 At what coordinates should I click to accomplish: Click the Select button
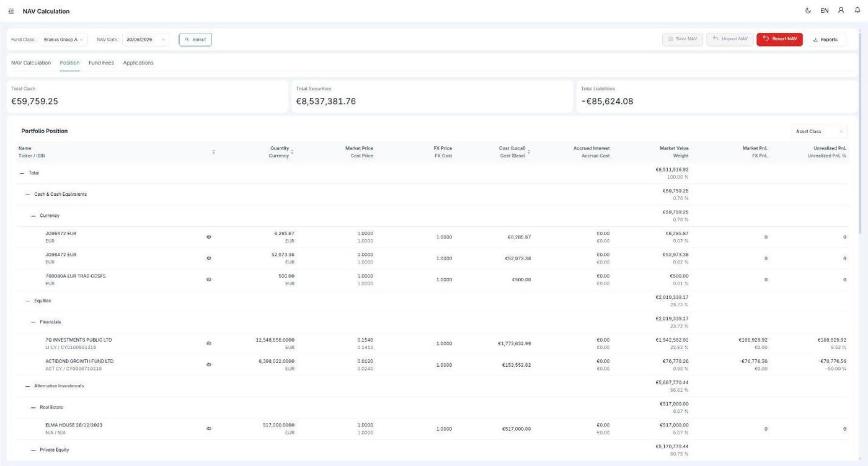(195, 40)
